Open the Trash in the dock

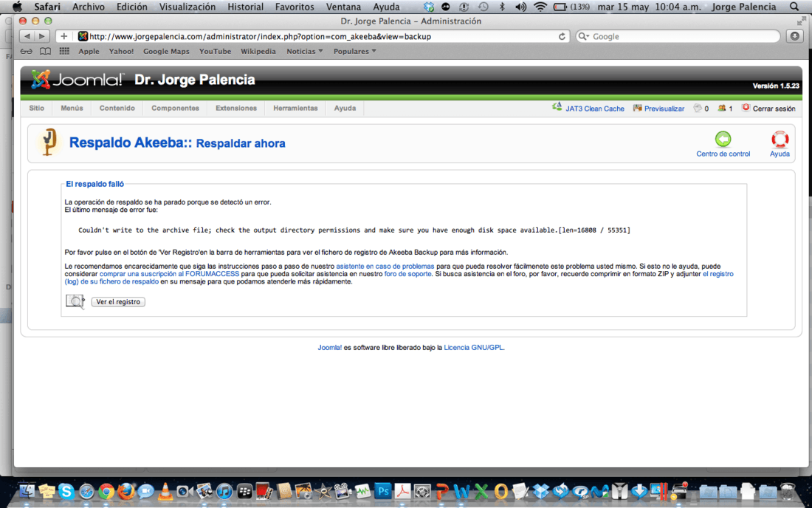(788, 491)
